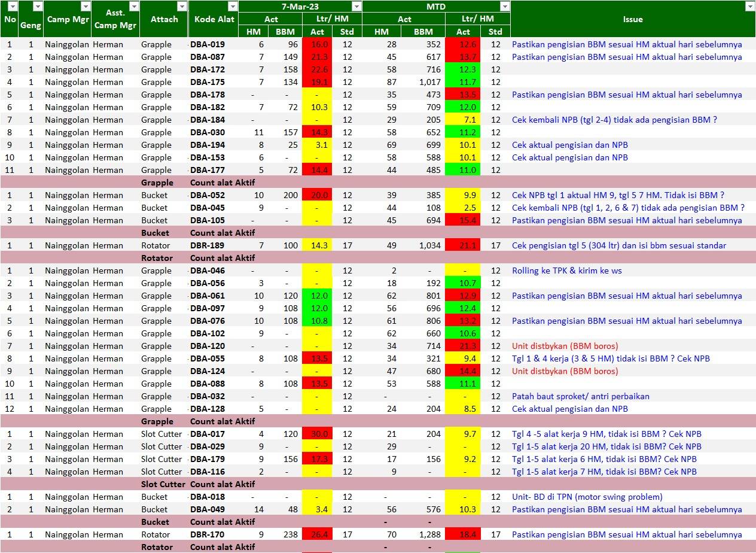
Task: Select the red 26.4 cell in DBR-170 row
Action: pyautogui.click(x=317, y=534)
